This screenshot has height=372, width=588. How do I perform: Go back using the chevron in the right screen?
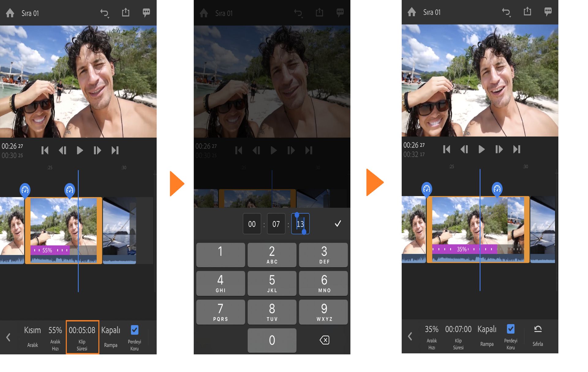410,336
